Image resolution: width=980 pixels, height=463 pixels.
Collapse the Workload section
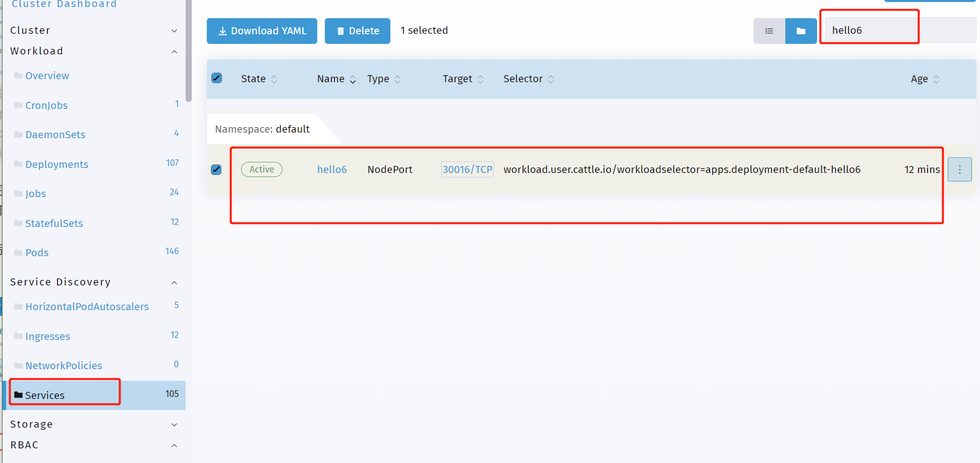(175, 51)
